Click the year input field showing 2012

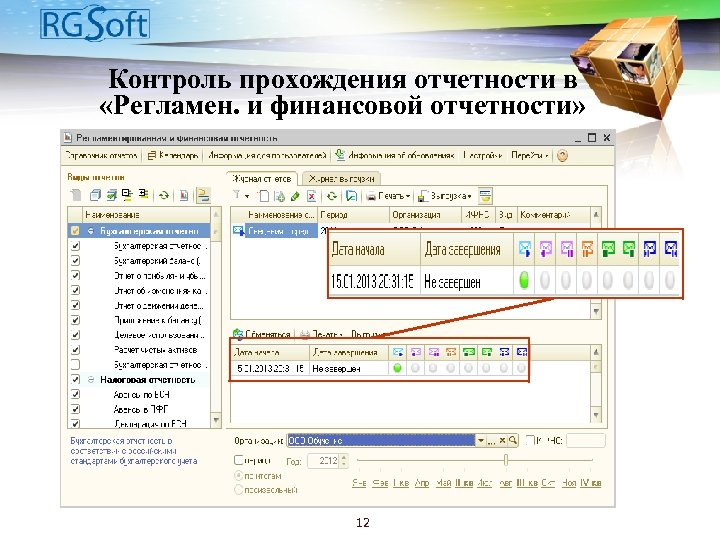[x=324, y=460]
